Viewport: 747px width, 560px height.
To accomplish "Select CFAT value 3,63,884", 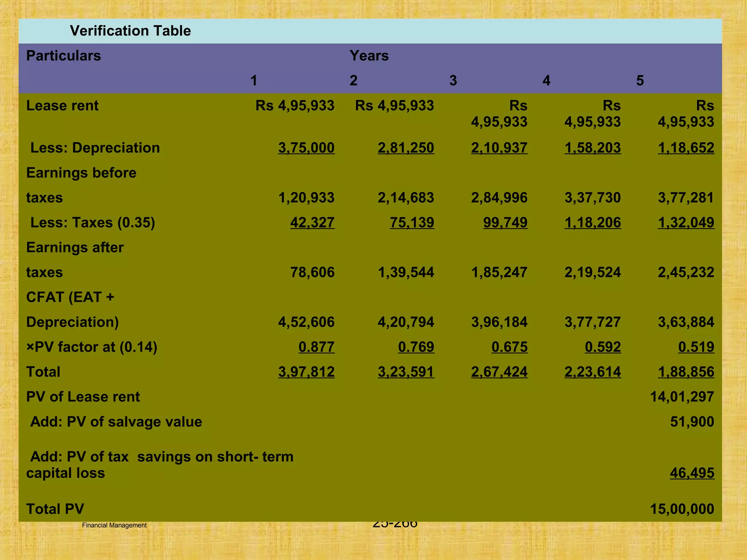I will pyautogui.click(x=686, y=322).
